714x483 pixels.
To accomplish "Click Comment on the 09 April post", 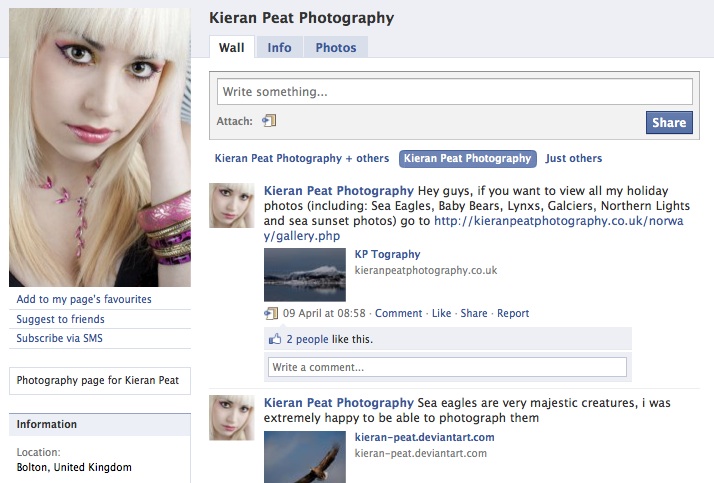I will pos(398,313).
